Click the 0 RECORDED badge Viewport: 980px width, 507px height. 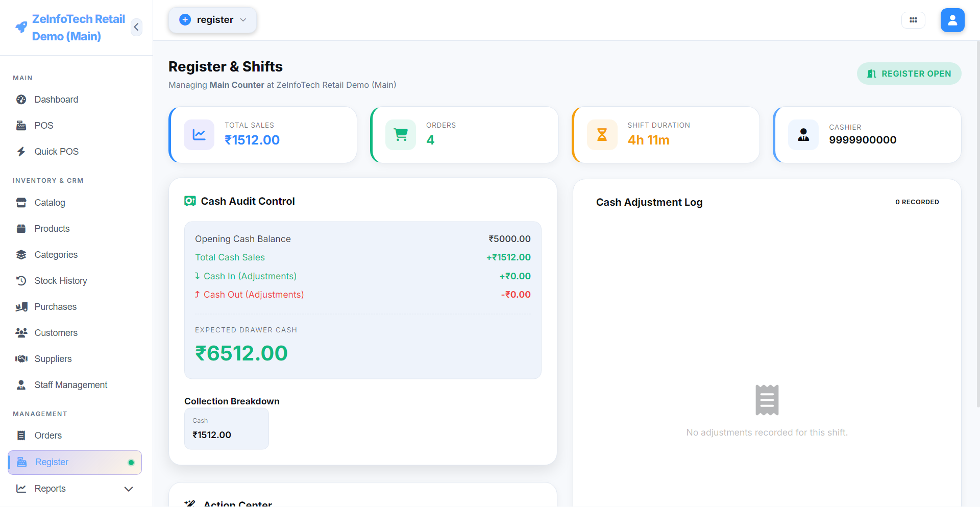pyautogui.click(x=917, y=202)
